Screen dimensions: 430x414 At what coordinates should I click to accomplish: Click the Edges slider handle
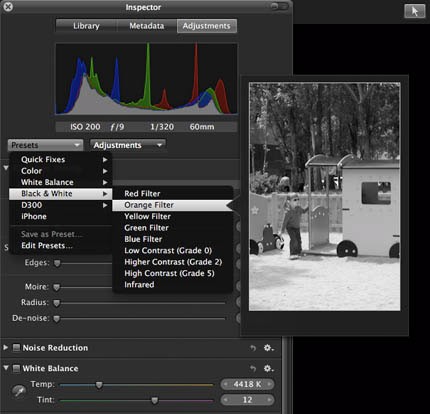(57, 263)
